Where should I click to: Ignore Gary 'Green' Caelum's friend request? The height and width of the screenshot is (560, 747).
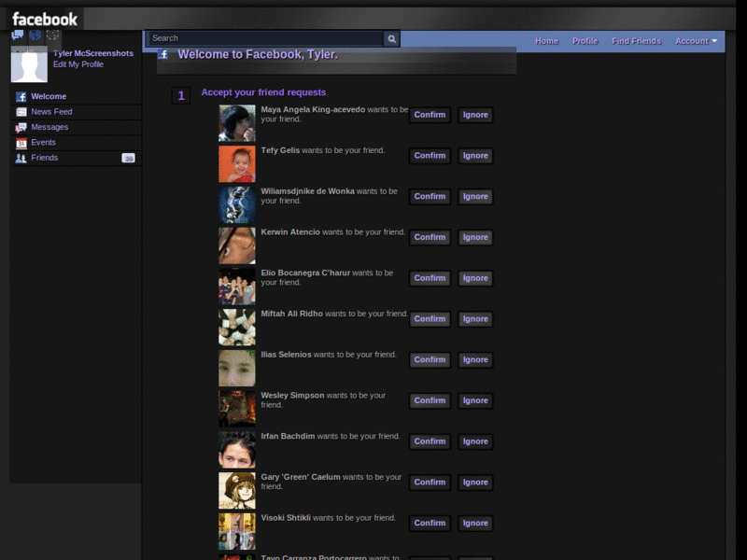(475, 482)
